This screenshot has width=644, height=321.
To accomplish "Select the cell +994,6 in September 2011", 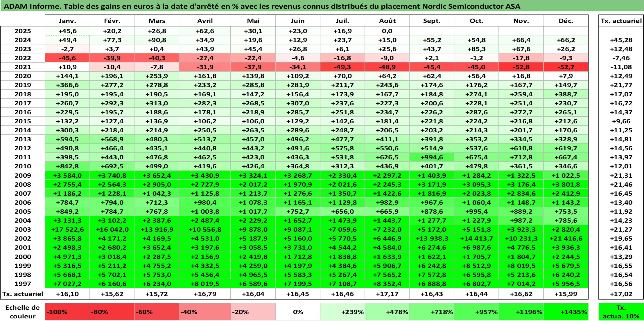I will (432, 157).
